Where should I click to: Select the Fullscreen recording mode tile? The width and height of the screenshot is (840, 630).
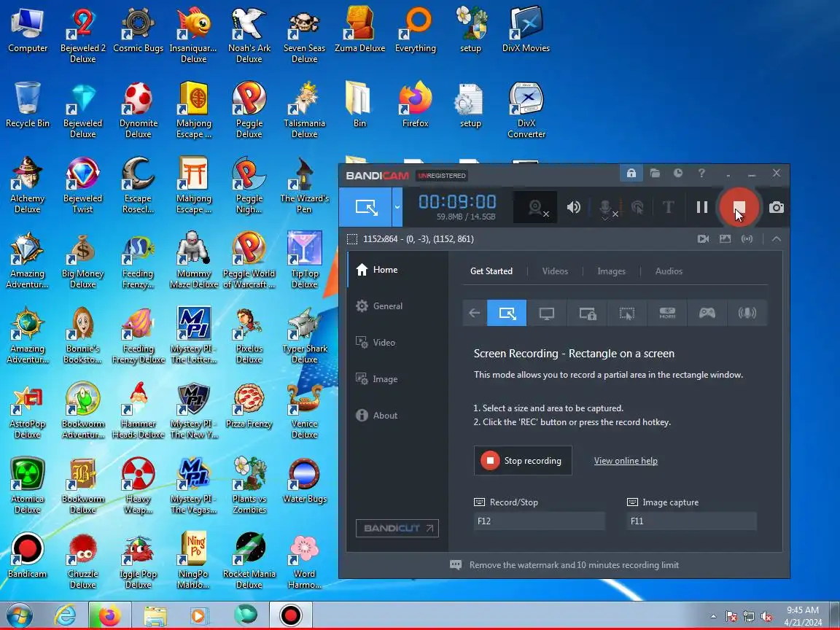tap(547, 313)
